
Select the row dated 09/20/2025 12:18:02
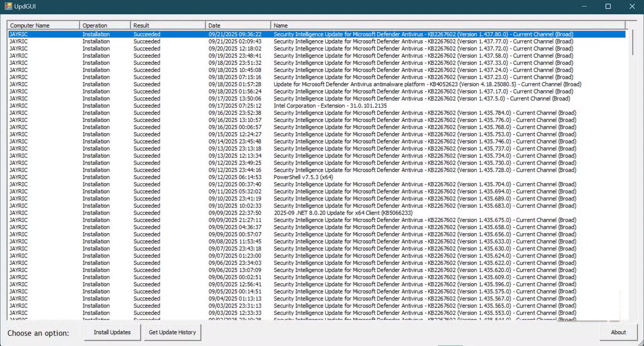(x=317, y=48)
